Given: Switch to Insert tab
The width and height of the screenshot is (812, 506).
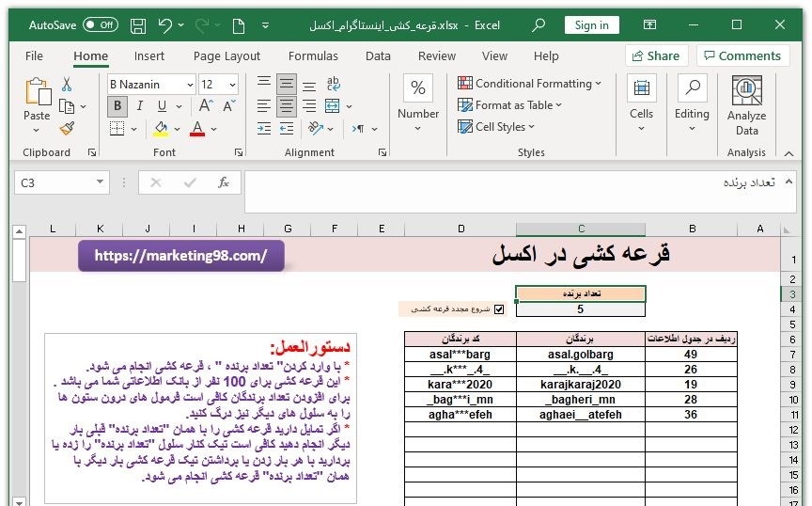Looking at the screenshot, I should click(149, 56).
